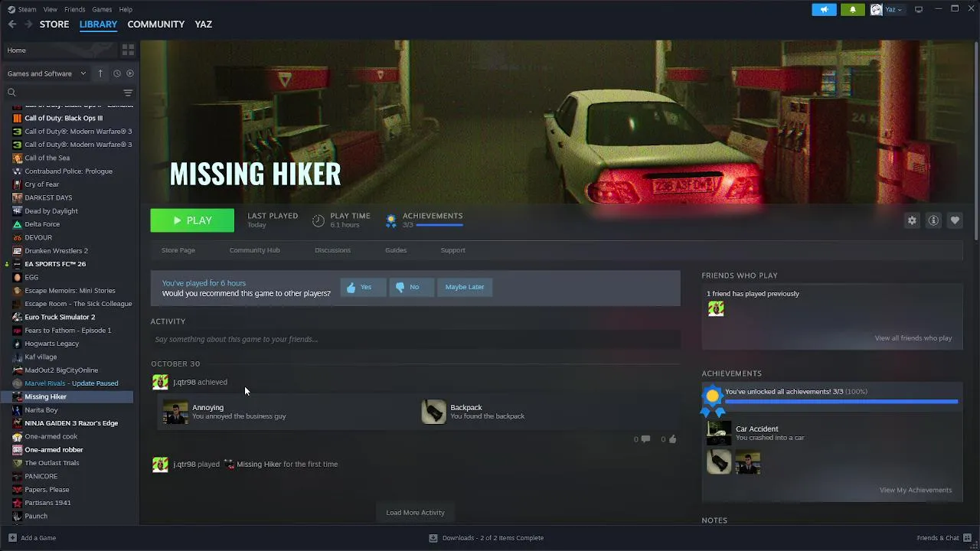This screenshot has width=980, height=551.
Task: Open the Friends & Chat grid icon
Action: (968, 538)
